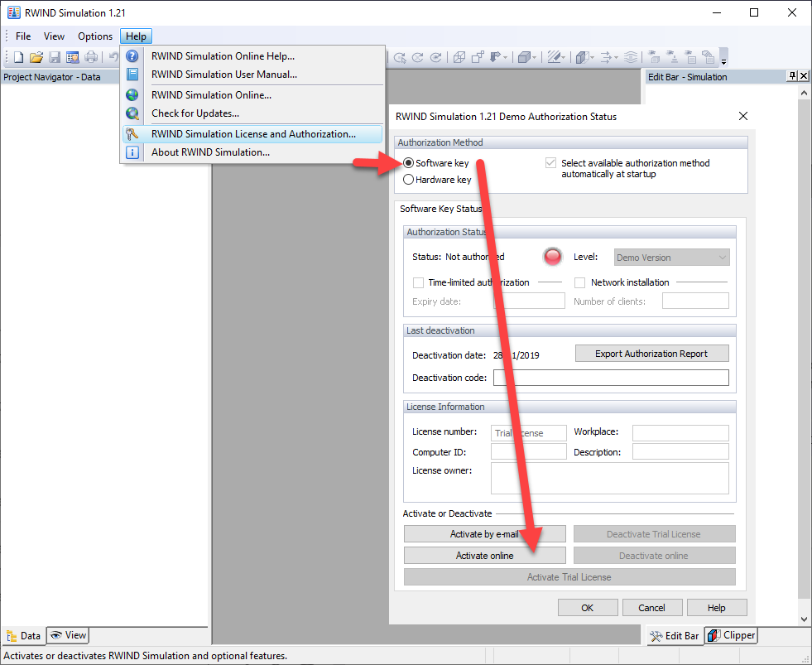The width and height of the screenshot is (812, 665).
Task: Click the circular arrow with pointer toolbar icon
Action: click(x=435, y=57)
